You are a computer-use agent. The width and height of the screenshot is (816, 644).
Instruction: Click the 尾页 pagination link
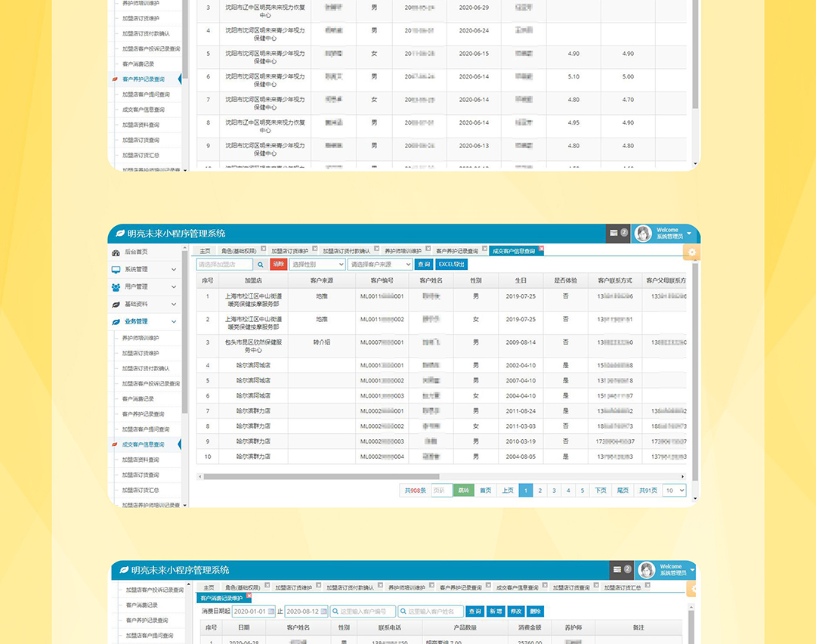pos(623,491)
